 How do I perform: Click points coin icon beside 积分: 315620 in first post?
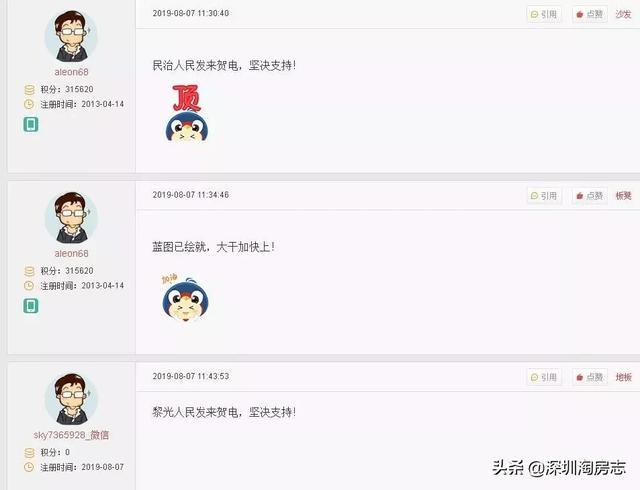[29, 89]
